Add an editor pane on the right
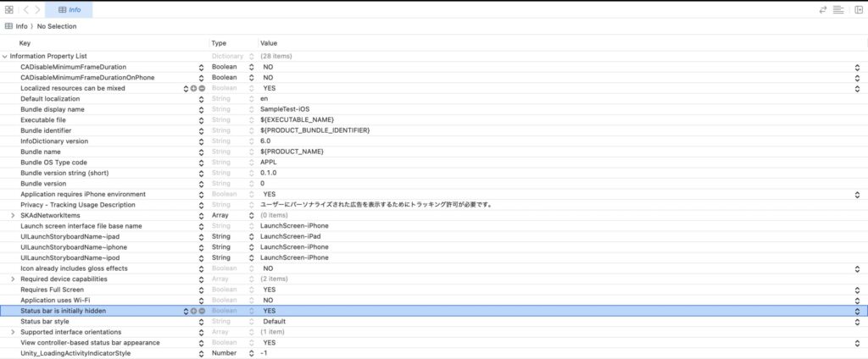This screenshot has width=868, height=359. tap(857, 9)
